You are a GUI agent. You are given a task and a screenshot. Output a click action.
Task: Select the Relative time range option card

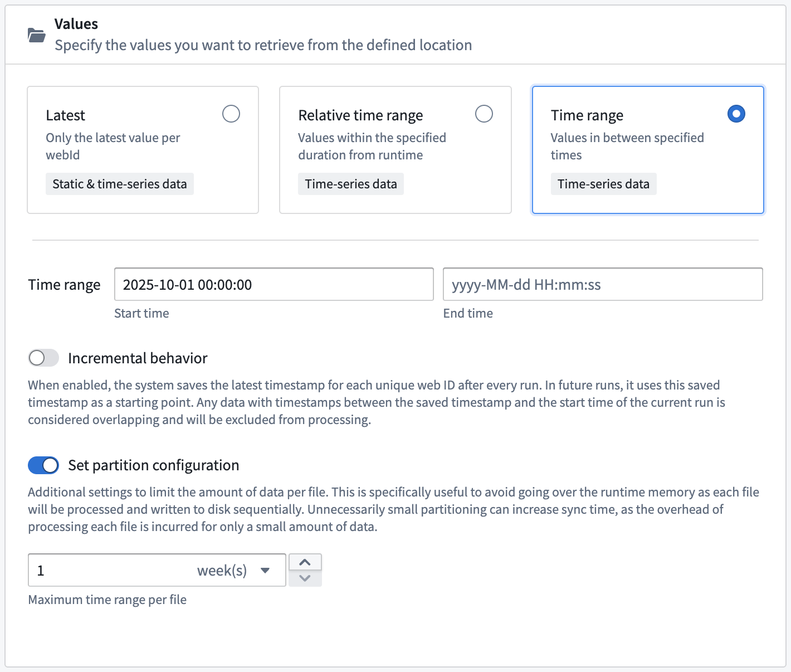click(x=395, y=149)
